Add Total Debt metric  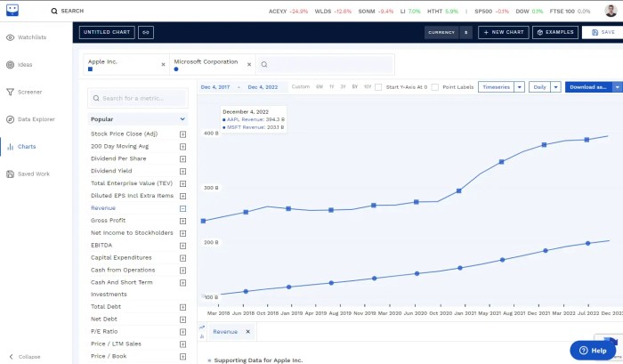tap(182, 307)
